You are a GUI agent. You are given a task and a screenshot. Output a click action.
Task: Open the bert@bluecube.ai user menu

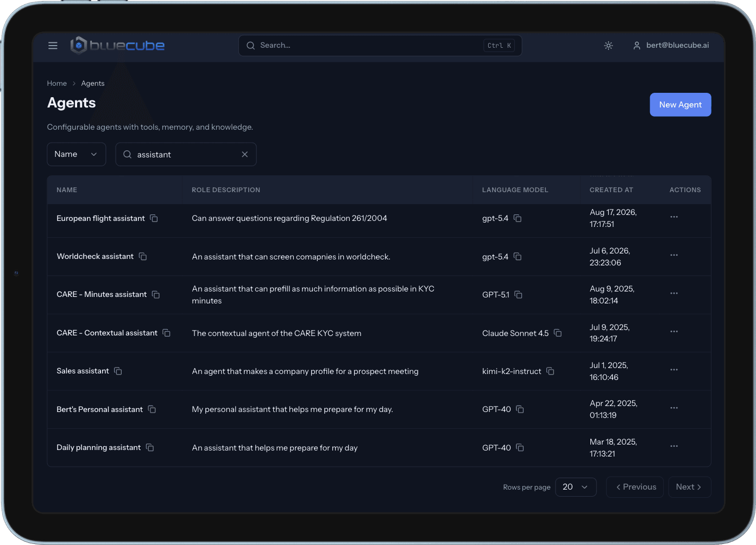pos(671,46)
